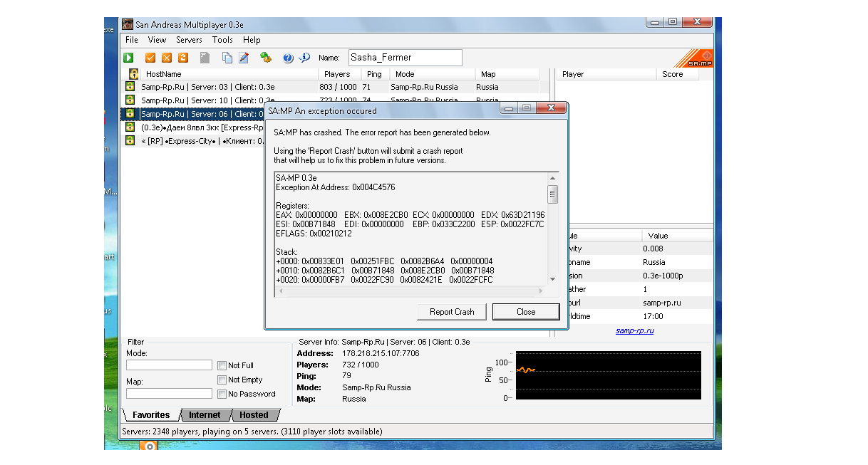Click the 0.3e-1000p value in rules list
Viewport: 868px width, 465px height.
click(x=663, y=276)
